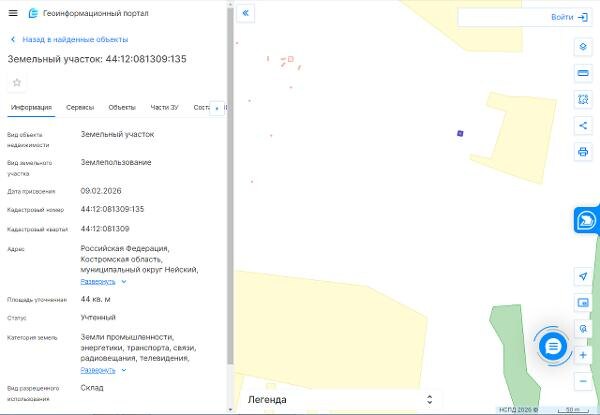Locate my position with navigation arrow

coord(583,276)
